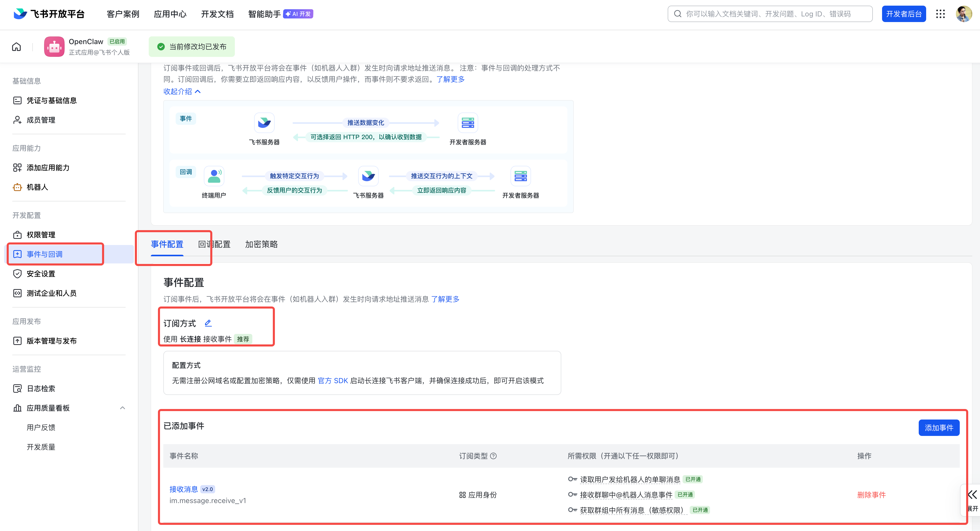This screenshot has width=980, height=531.
Task: Click 了解更多 under 事件配置 heading
Action: 445,299
